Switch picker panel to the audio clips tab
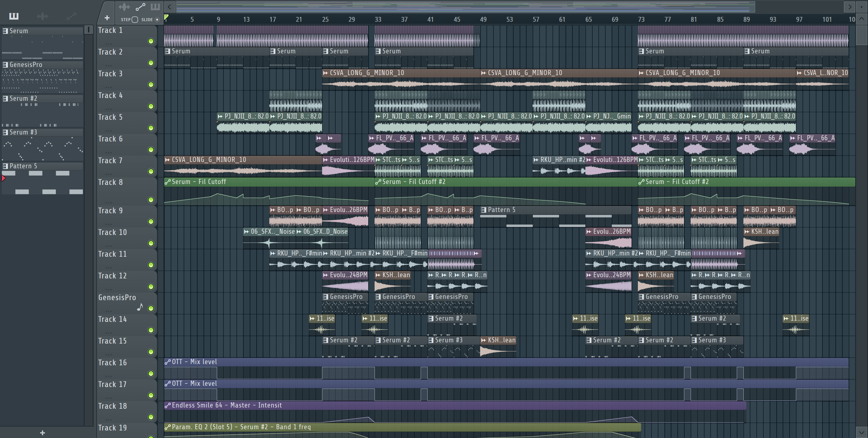This screenshot has height=438, width=868. click(x=43, y=16)
